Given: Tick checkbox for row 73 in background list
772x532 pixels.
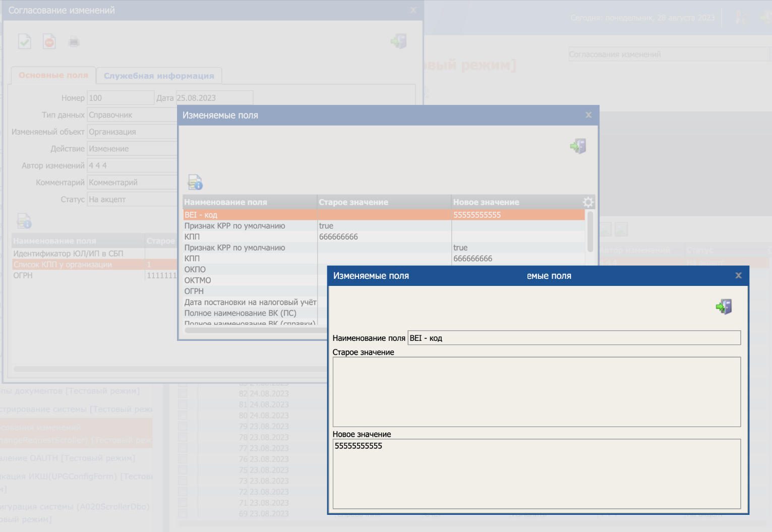Looking at the screenshot, I should click(x=183, y=481).
